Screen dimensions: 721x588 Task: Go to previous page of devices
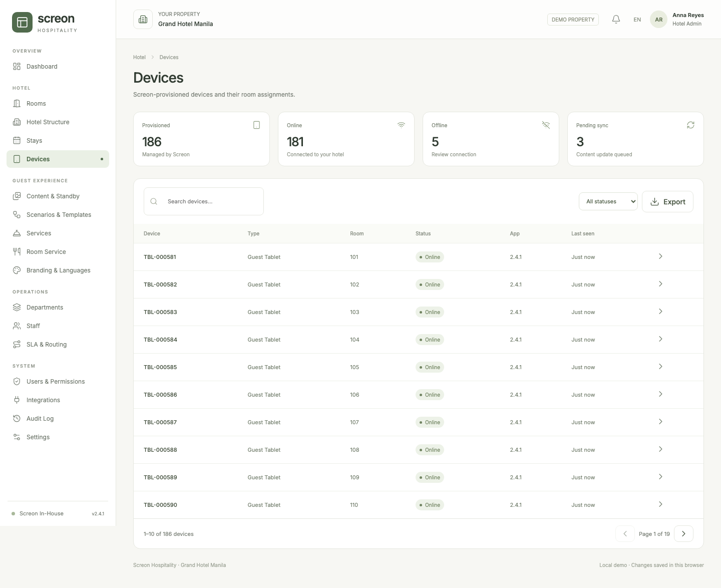[625, 534]
